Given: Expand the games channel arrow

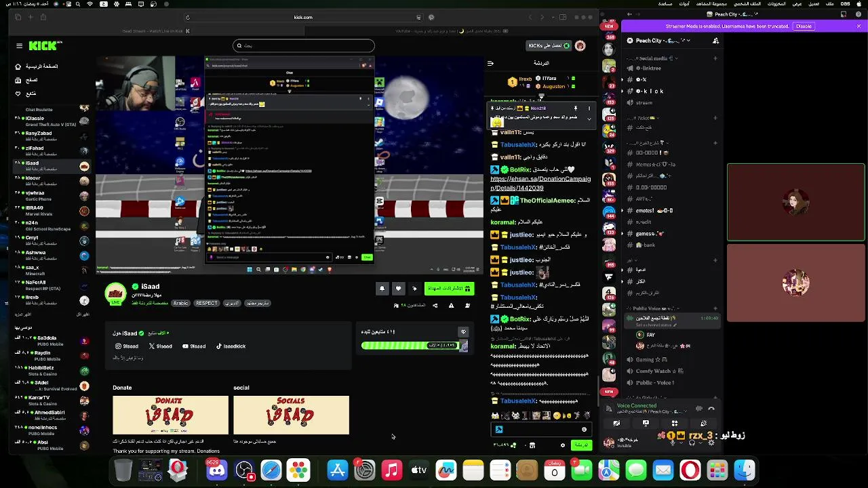Looking at the screenshot, I should (622, 234).
